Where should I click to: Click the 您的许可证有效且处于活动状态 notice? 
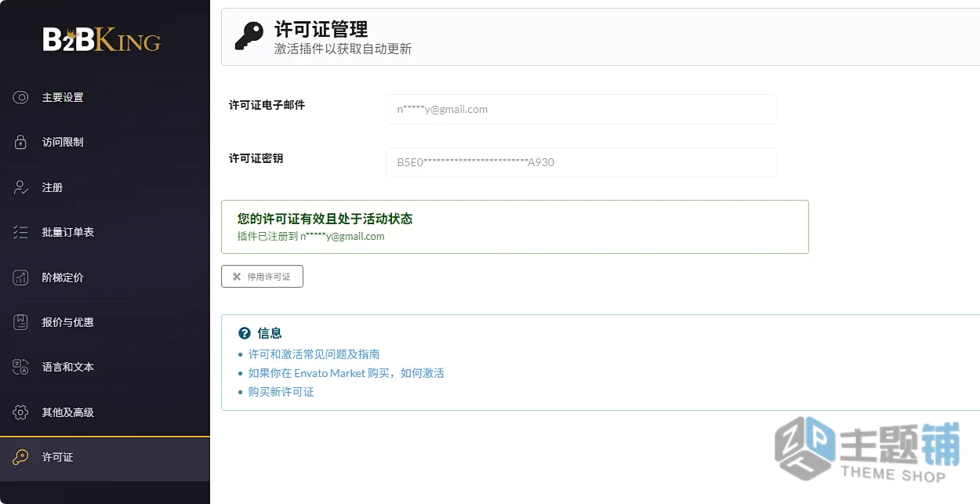point(515,227)
